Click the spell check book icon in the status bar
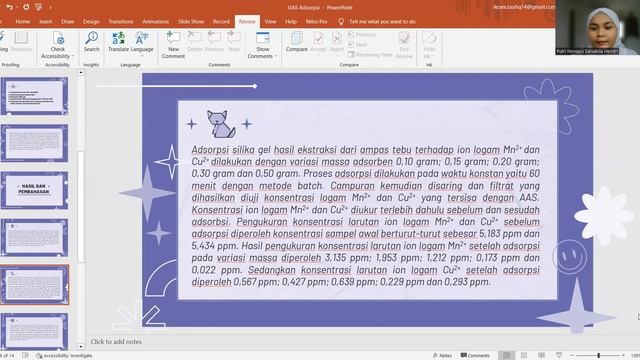The image size is (640, 360). pos(25,356)
